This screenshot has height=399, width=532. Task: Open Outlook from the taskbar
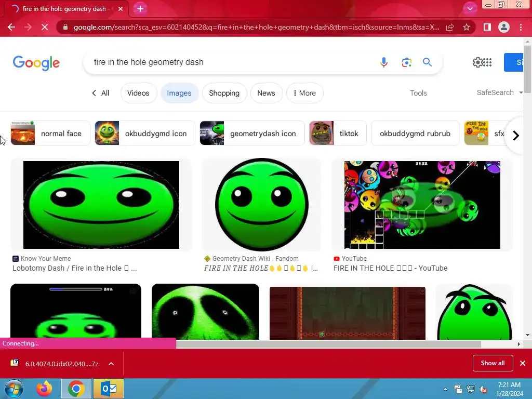[x=109, y=389]
